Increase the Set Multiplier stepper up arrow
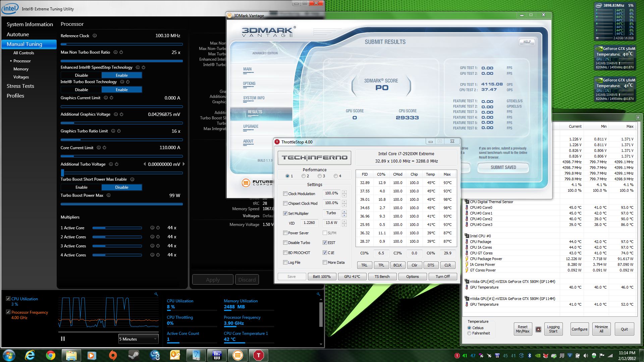 (344, 212)
